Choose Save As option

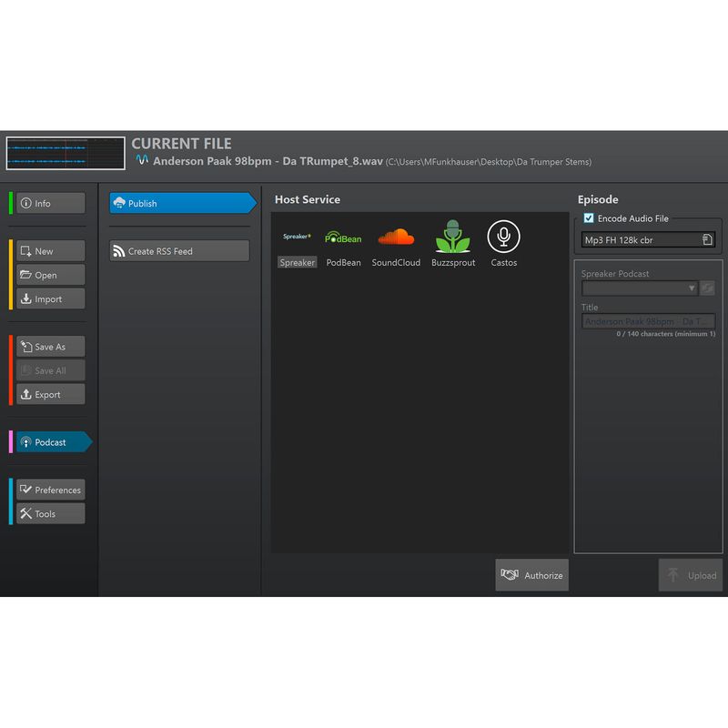click(x=51, y=347)
